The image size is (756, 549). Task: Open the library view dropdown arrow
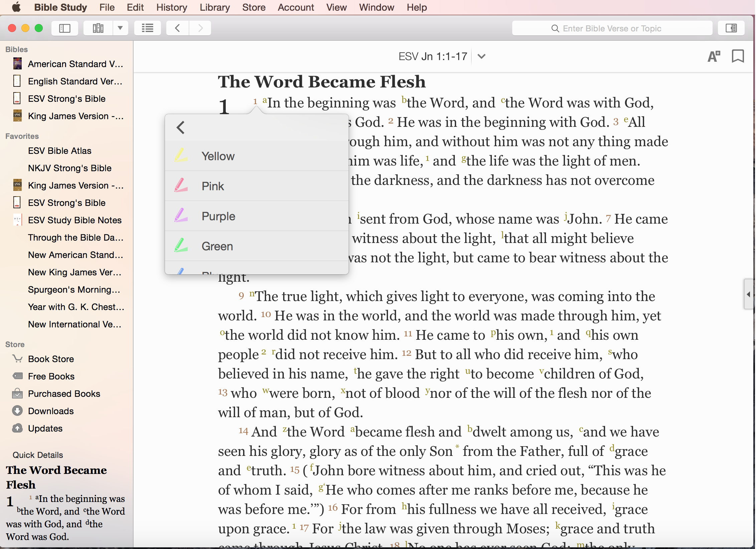(120, 28)
